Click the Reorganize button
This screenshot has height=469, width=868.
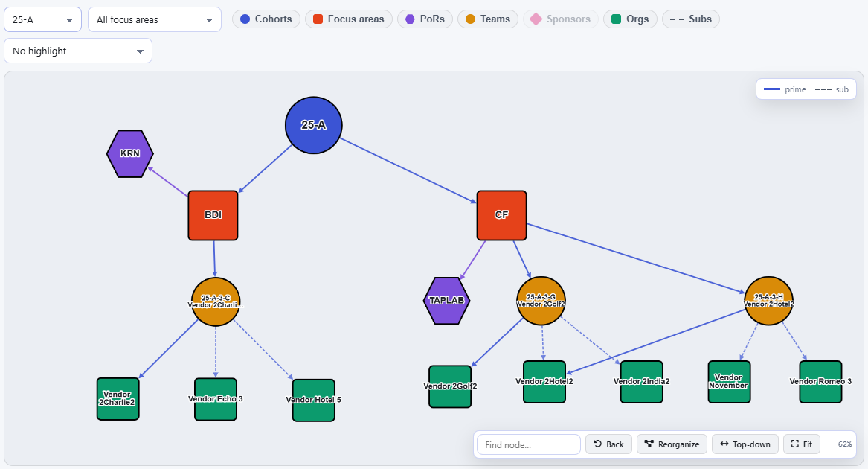click(x=672, y=444)
